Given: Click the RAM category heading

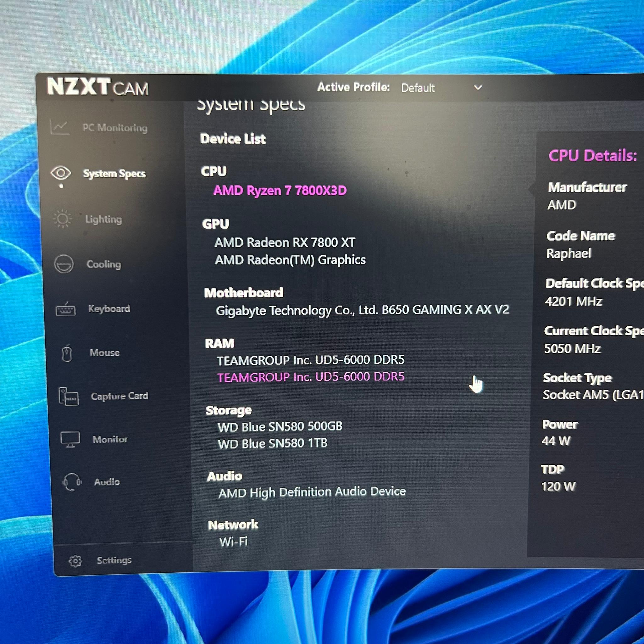Looking at the screenshot, I should (x=220, y=343).
